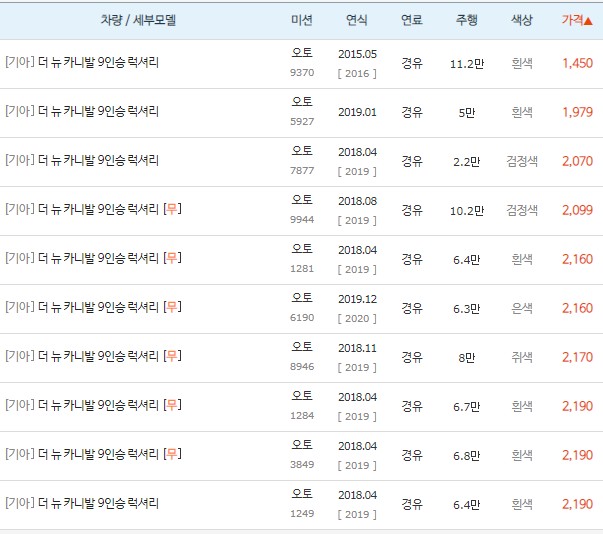Sort by 가격 using the red arrow header
The image size is (603, 534).
576,20
